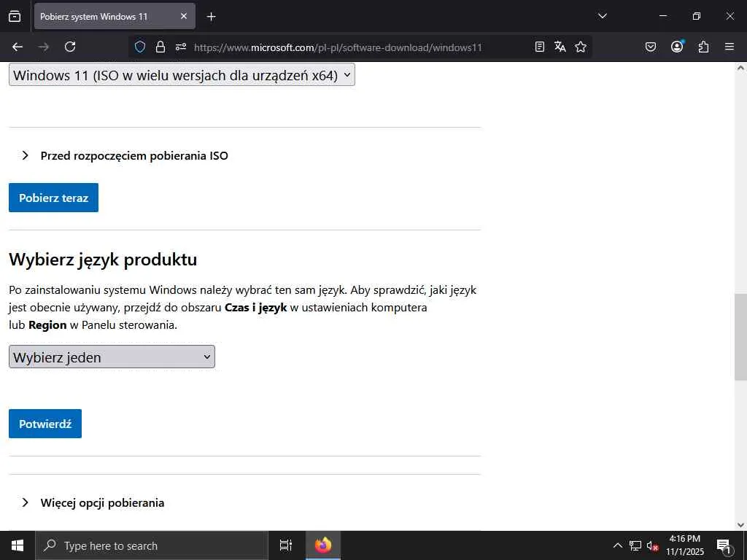The width and height of the screenshot is (747, 560).
Task: Click the Type here to search box
Action: [152, 545]
